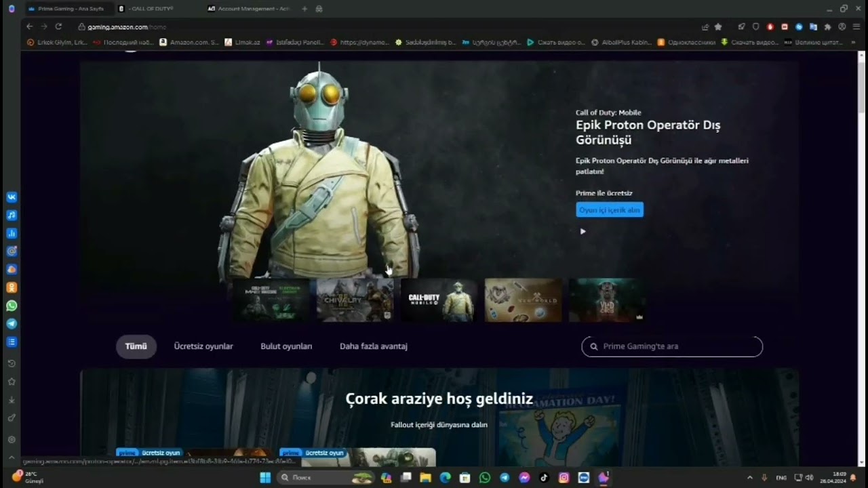Open the brush icon in the sidebar

(12, 418)
